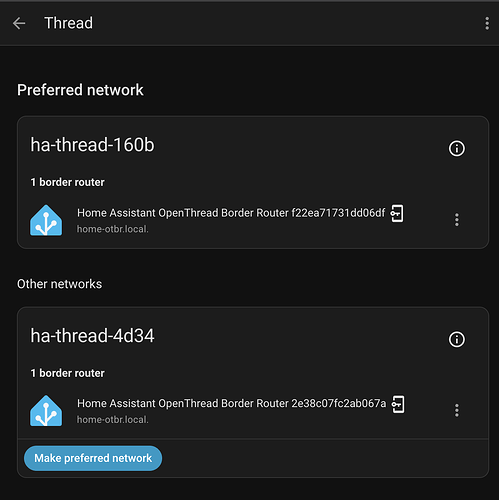
Task: Click the Preferred network heading
Action: click(80, 90)
